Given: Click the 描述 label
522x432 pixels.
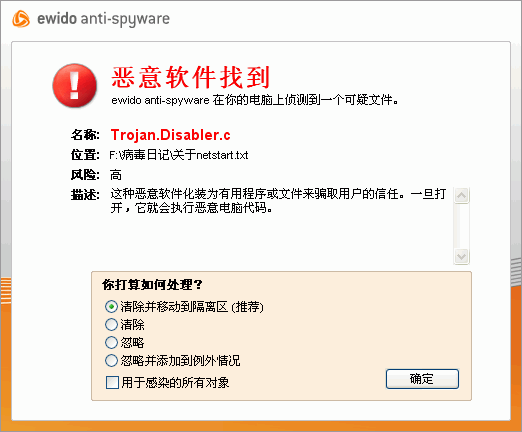Looking at the screenshot, I should tap(85, 194).
